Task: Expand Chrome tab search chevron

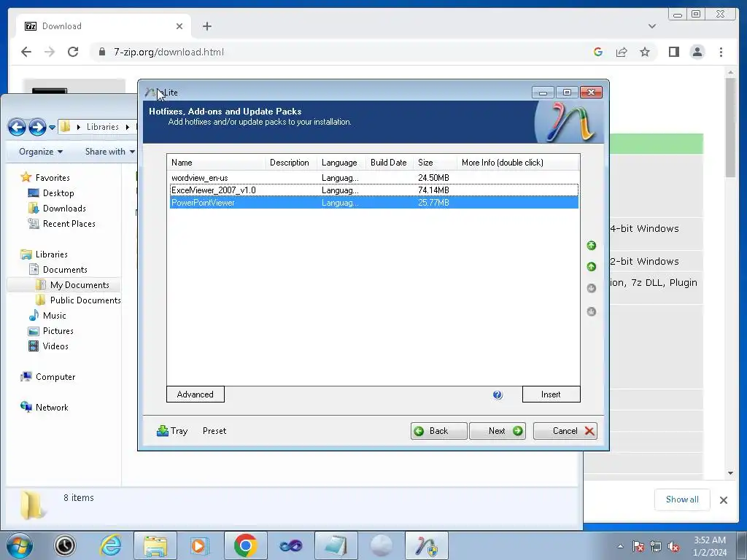Action: point(651,26)
